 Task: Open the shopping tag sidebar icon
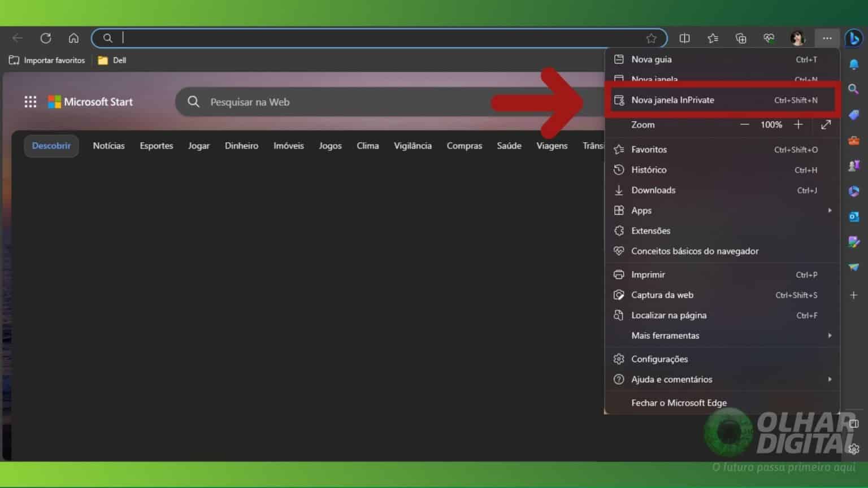pyautogui.click(x=854, y=115)
